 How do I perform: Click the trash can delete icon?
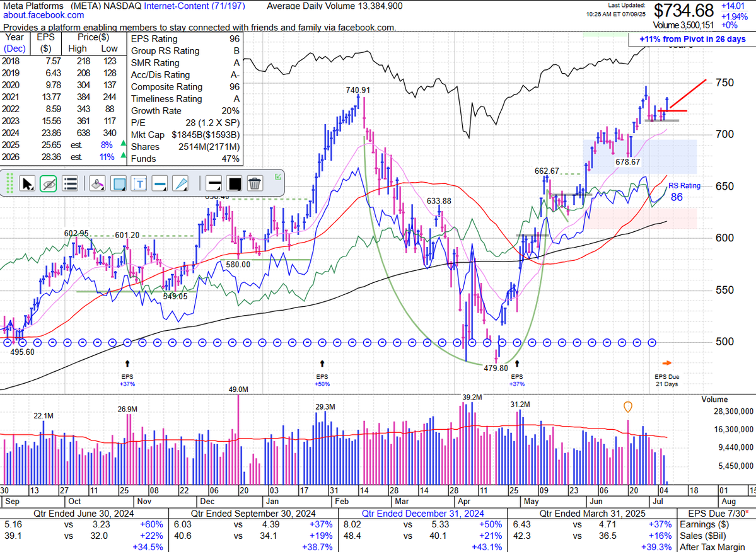click(x=255, y=183)
